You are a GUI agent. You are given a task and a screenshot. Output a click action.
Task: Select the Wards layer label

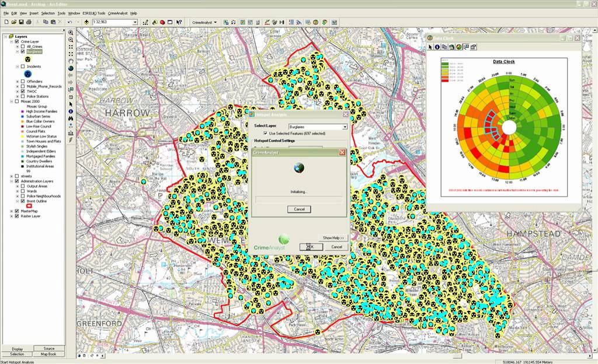(x=32, y=191)
